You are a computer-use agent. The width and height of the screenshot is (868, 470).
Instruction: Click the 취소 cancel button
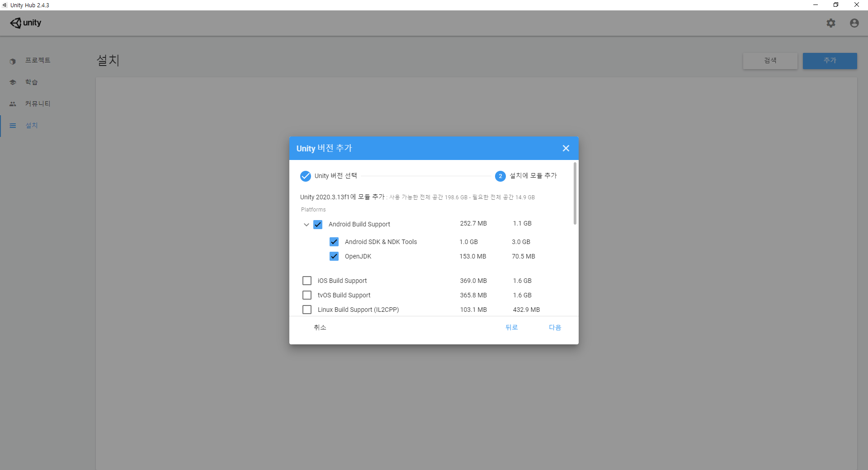pyautogui.click(x=320, y=327)
